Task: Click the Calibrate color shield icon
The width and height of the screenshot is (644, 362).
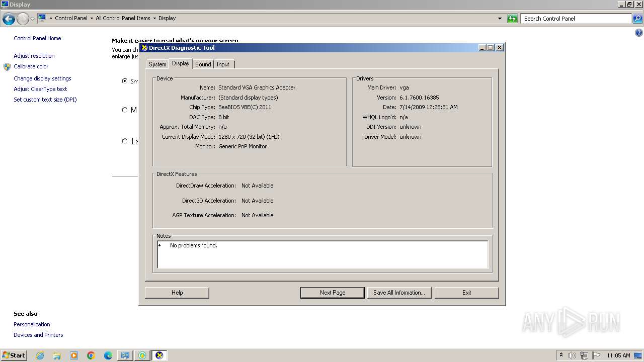Action: 7,66
